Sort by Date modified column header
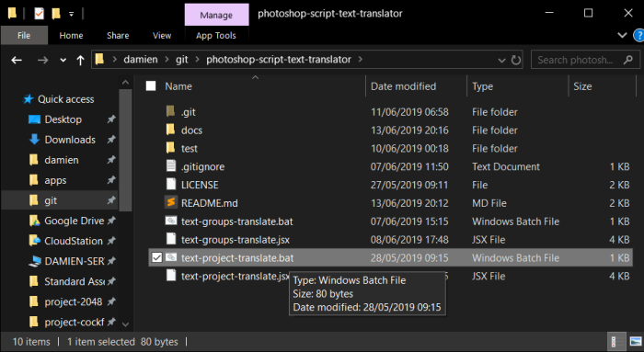Screen dimensions: 644x352 403,86
